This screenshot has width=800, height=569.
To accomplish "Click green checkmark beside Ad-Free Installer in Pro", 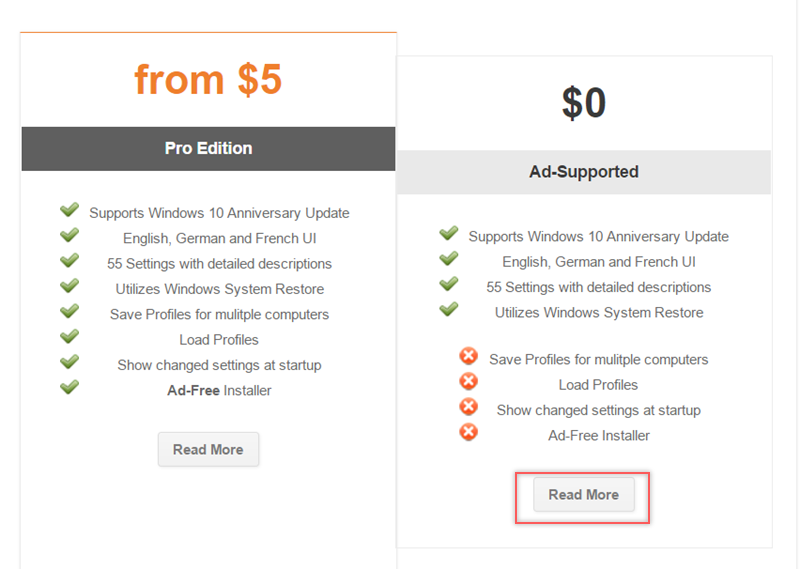I will pos(69,388).
